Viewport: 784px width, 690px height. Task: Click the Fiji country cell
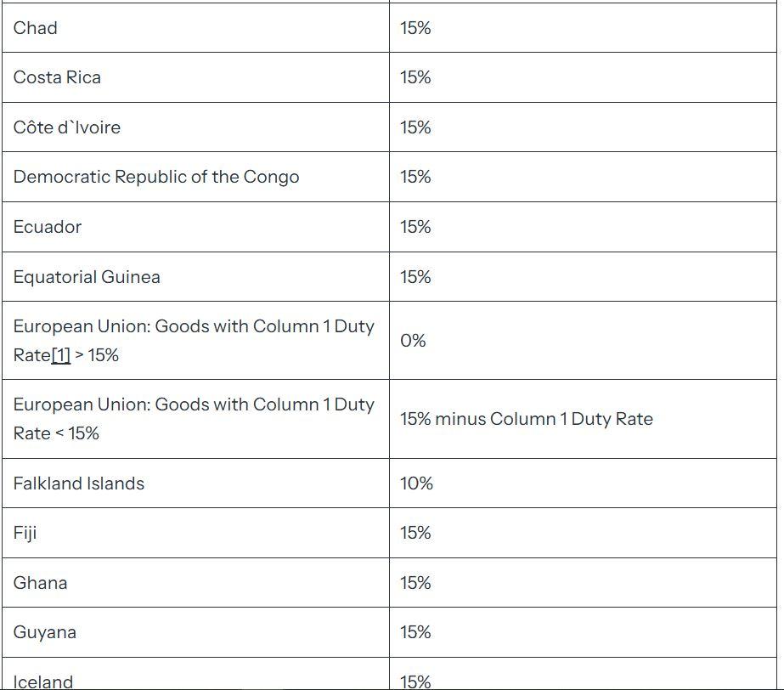pos(195,533)
